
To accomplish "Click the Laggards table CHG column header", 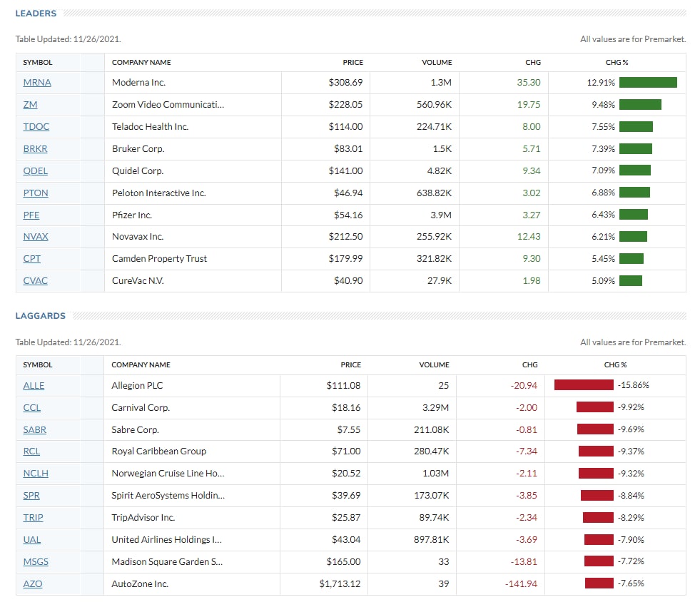I will 530,365.
